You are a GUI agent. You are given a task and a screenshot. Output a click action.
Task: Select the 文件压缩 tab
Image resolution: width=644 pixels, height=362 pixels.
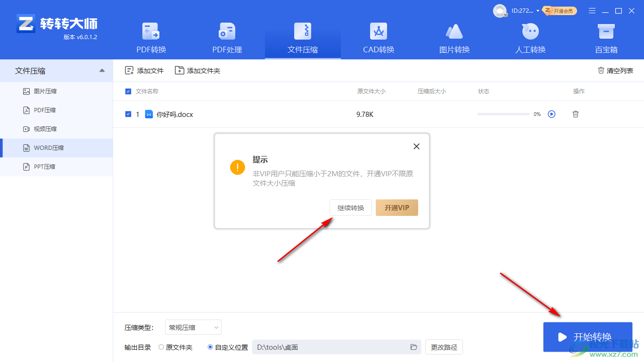click(x=303, y=39)
